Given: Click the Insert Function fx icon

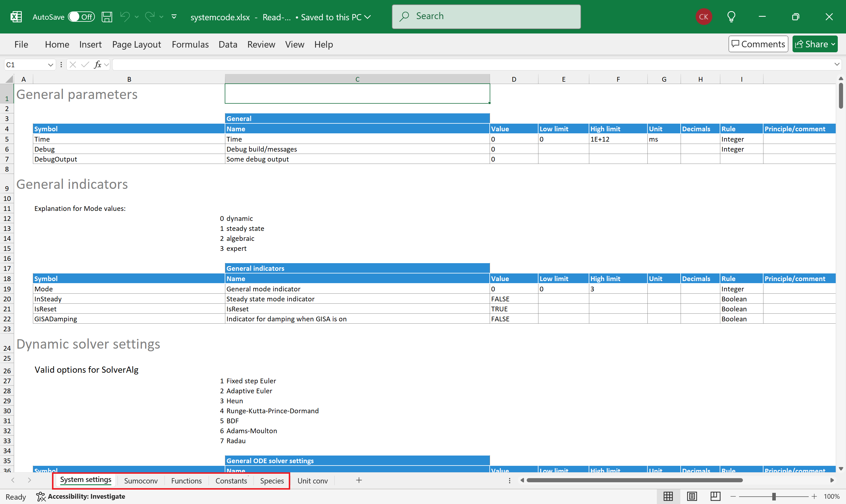Looking at the screenshot, I should (x=98, y=65).
